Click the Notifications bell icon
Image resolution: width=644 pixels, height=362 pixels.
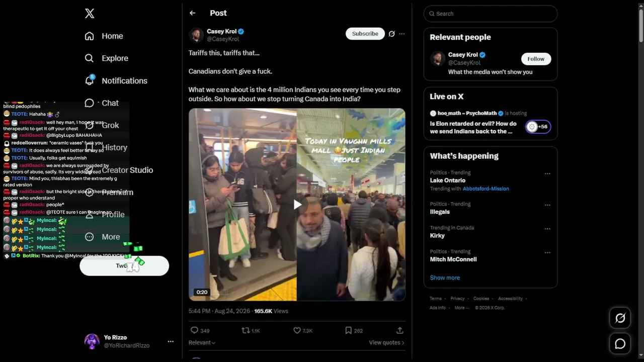[x=90, y=80]
